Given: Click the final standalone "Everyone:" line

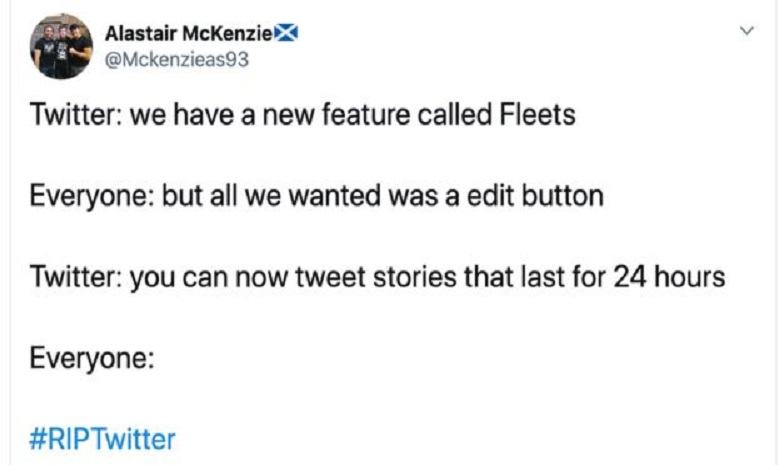Looking at the screenshot, I should pos(92,357).
